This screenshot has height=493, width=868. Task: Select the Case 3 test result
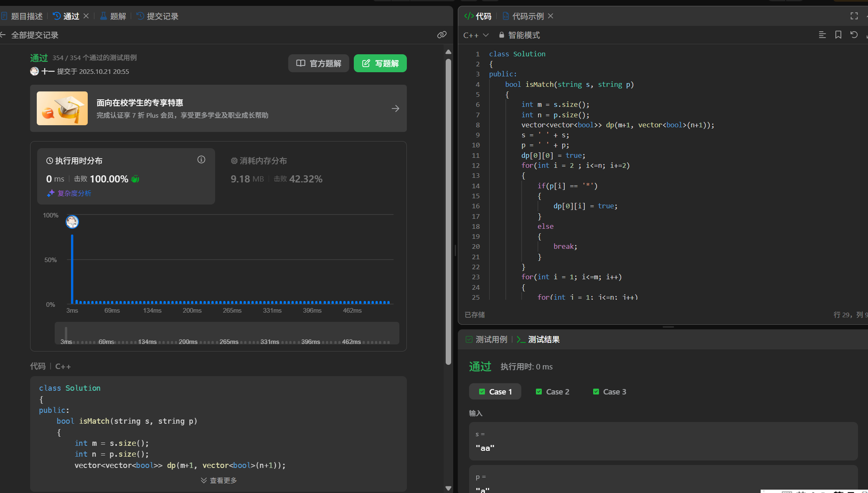pyautogui.click(x=609, y=392)
